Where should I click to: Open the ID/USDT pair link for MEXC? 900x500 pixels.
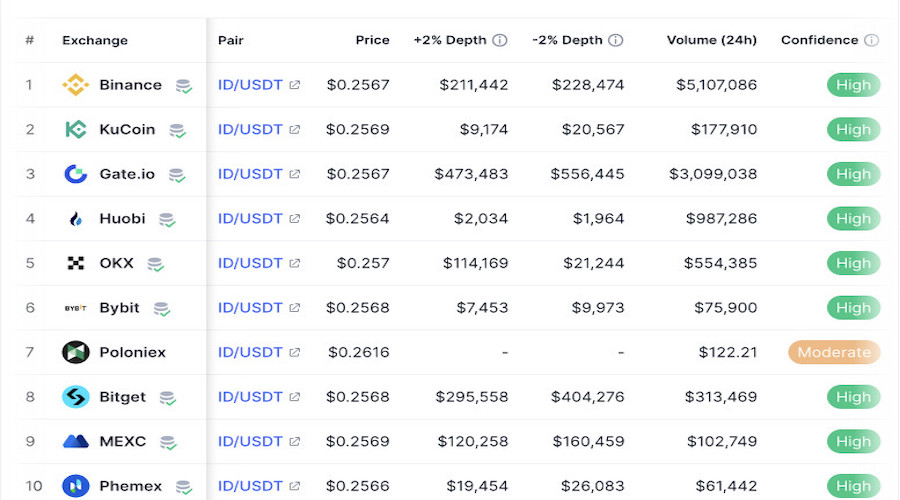250,441
